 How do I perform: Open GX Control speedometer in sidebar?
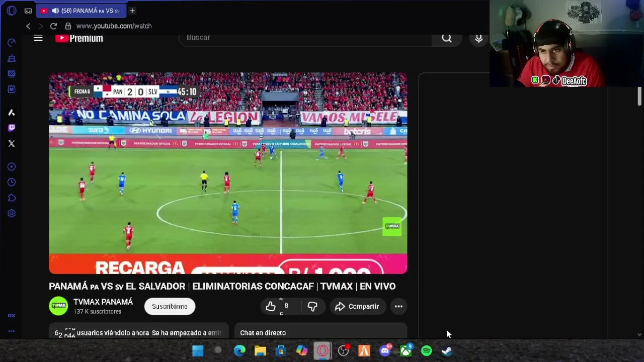(x=12, y=43)
